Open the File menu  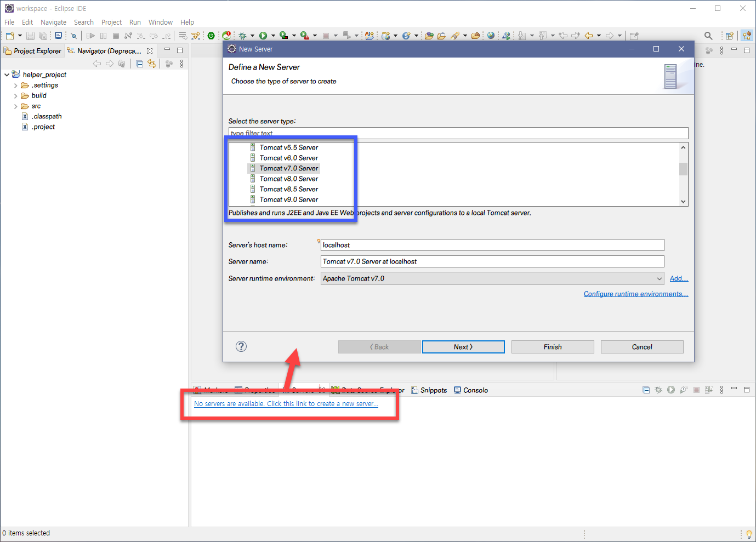[x=9, y=22]
